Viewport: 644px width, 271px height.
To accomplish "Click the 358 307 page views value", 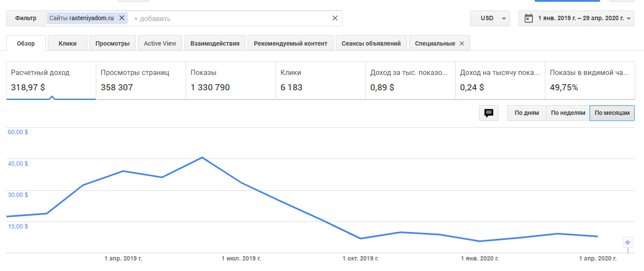I will coord(117,87).
